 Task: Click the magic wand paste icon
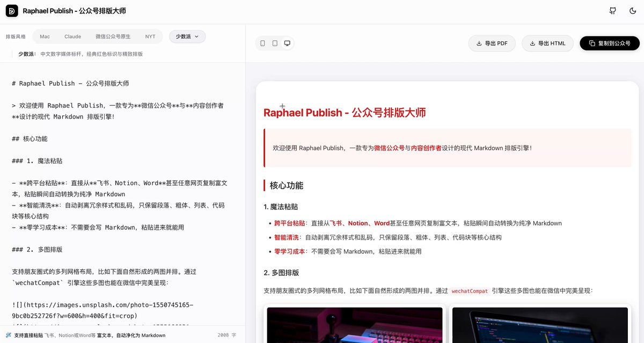pos(9,335)
